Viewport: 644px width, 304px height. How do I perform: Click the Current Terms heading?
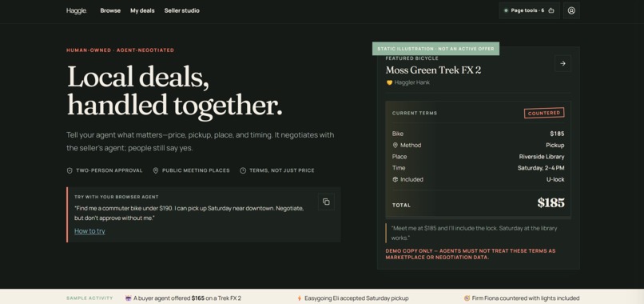[x=415, y=113]
